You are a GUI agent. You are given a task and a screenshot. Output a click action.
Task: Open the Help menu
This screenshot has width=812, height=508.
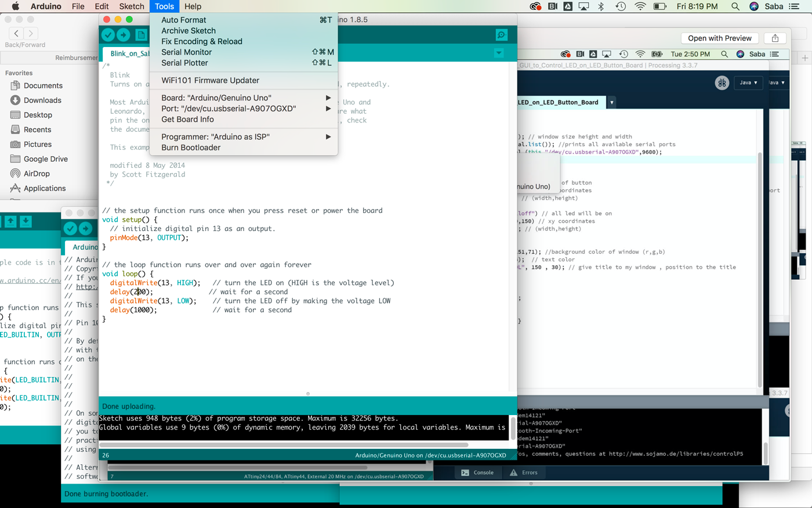pos(193,6)
